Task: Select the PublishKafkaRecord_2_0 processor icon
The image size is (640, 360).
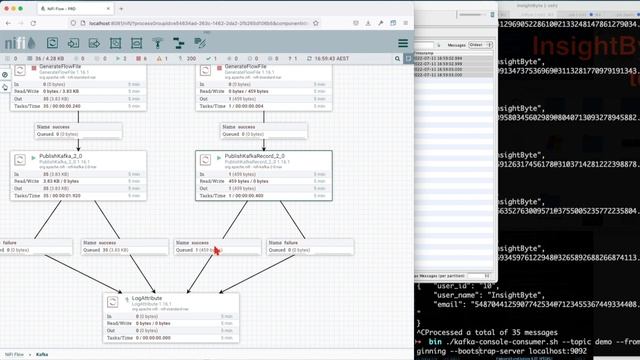Action: [205, 160]
